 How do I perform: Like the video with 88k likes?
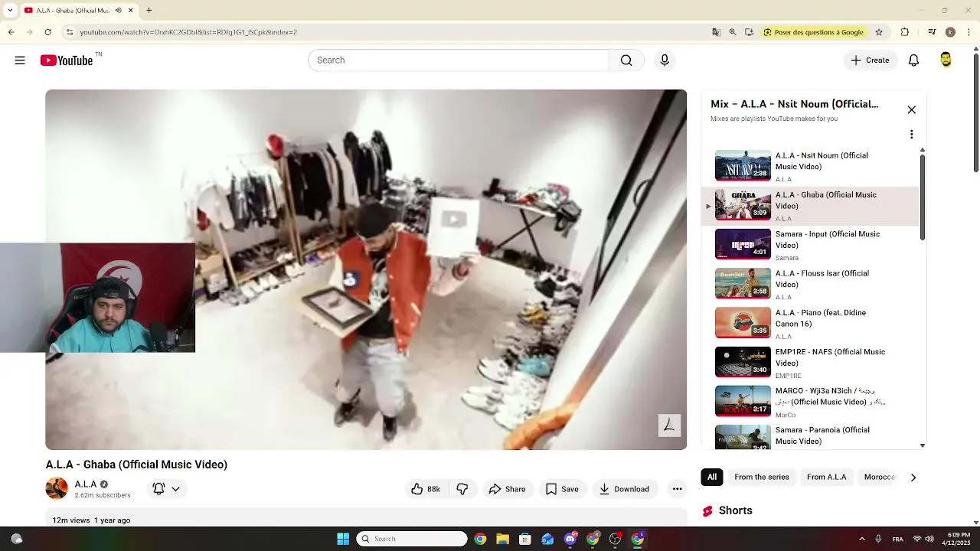[426, 489]
